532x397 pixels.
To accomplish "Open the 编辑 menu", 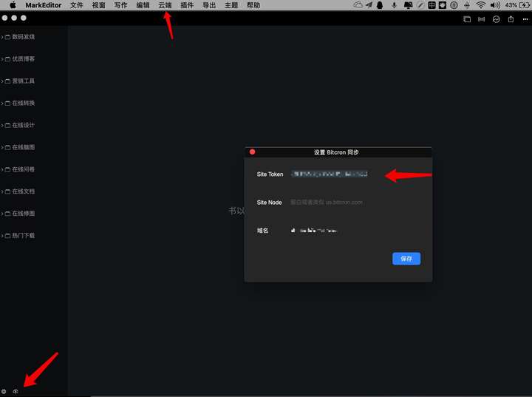I will 143,5.
